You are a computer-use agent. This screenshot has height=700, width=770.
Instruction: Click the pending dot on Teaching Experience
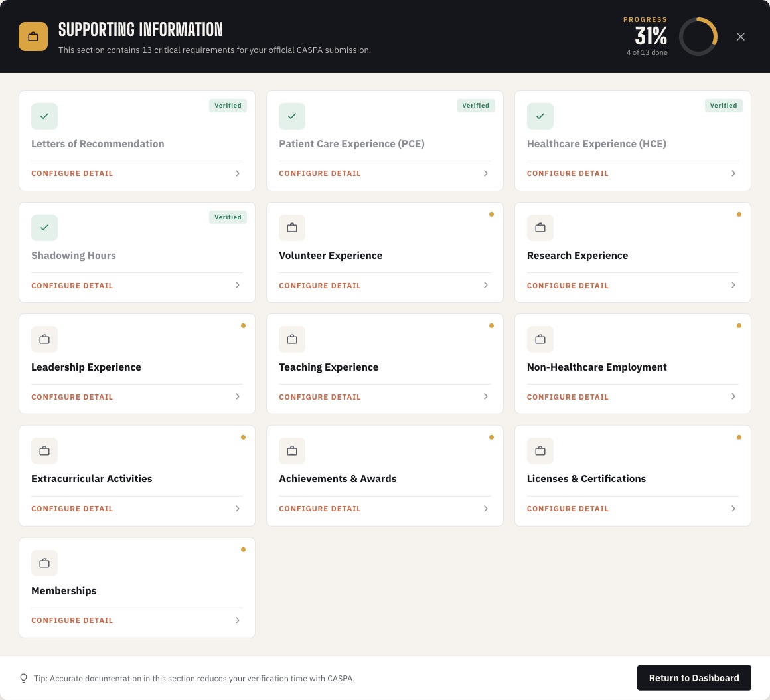point(491,325)
